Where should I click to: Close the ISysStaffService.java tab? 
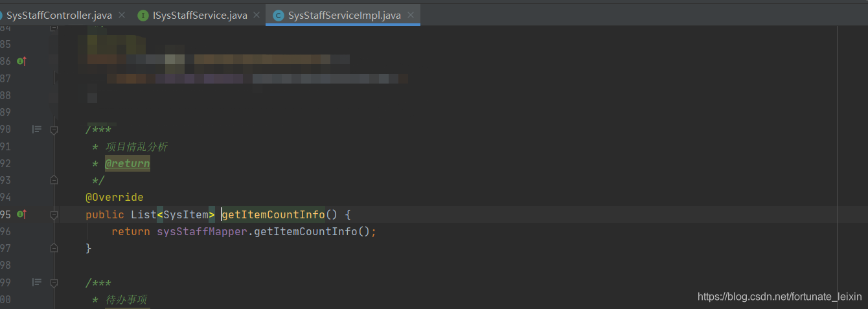pos(256,15)
